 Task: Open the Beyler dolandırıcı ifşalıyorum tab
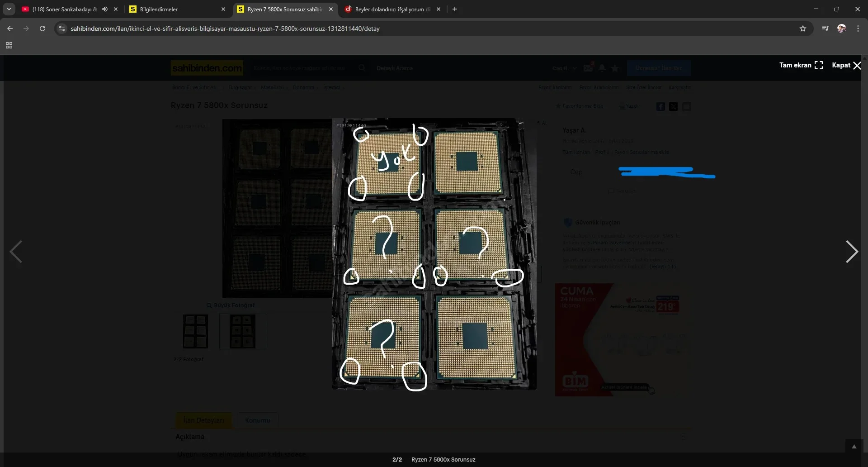pos(392,9)
